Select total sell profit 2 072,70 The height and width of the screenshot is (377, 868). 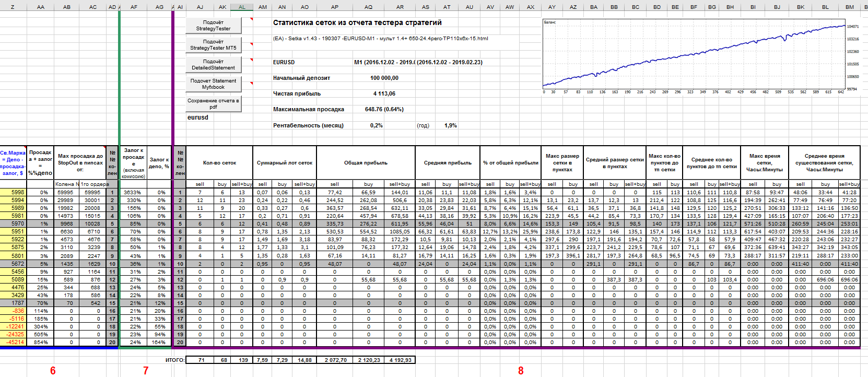335,360
